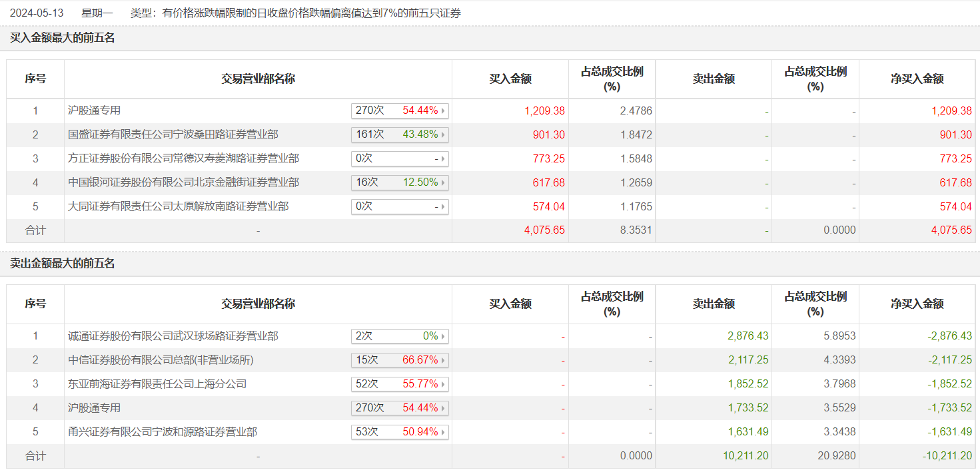
Task: Open 0次 box beside 方正证券常德汉寿菱湖路
Action: pyautogui.click(x=400, y=158)
